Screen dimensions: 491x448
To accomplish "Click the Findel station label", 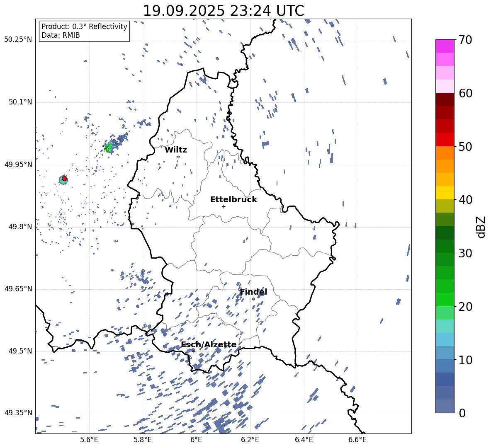I will pos(253,292).
